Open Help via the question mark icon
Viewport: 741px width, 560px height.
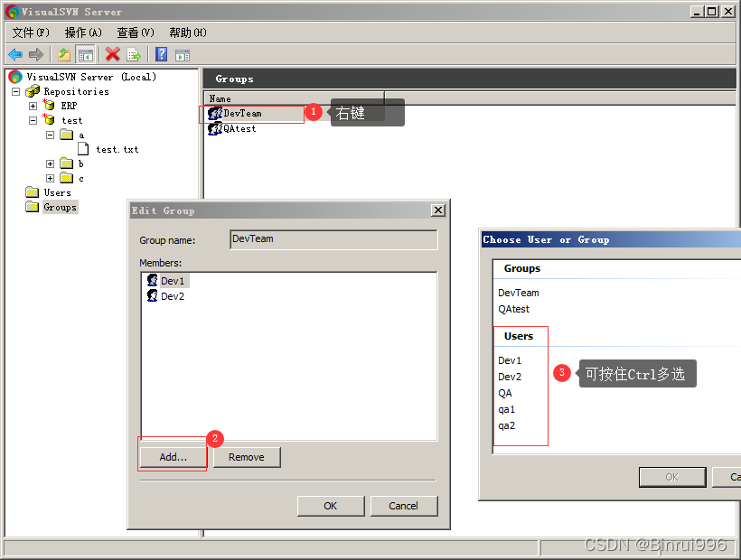click(161, 54)
